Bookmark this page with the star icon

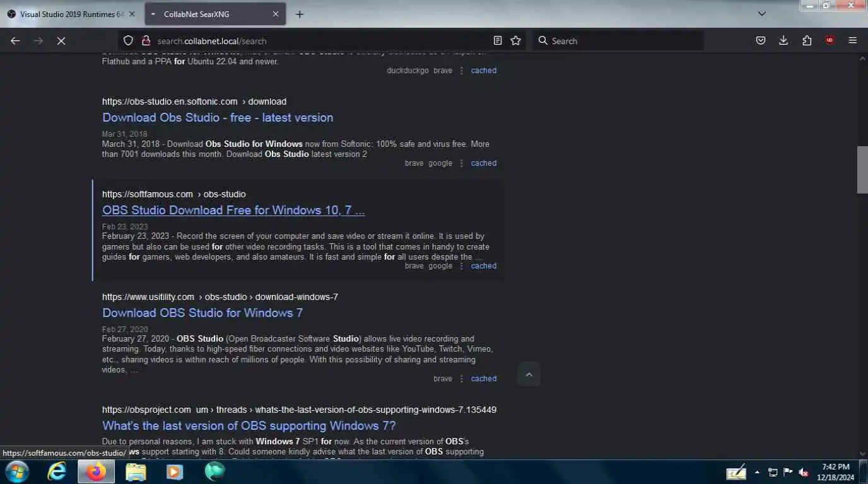pos(516,40)
